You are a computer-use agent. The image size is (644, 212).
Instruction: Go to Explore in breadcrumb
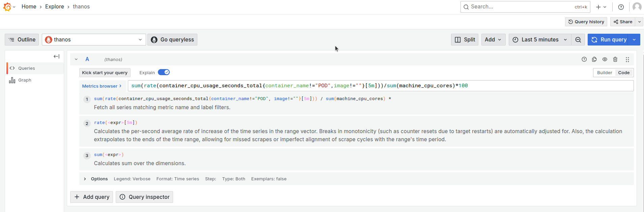click(x=55, y=7)
